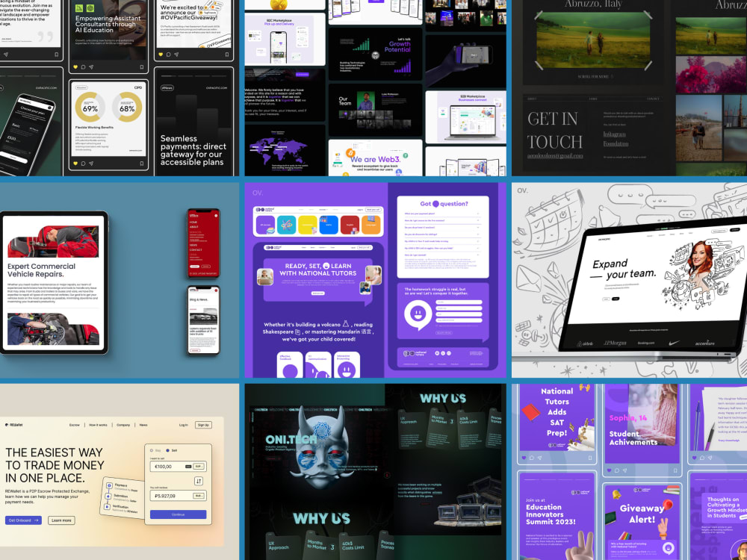Open the Foundation link on the Abruzzo contact page

616,143
